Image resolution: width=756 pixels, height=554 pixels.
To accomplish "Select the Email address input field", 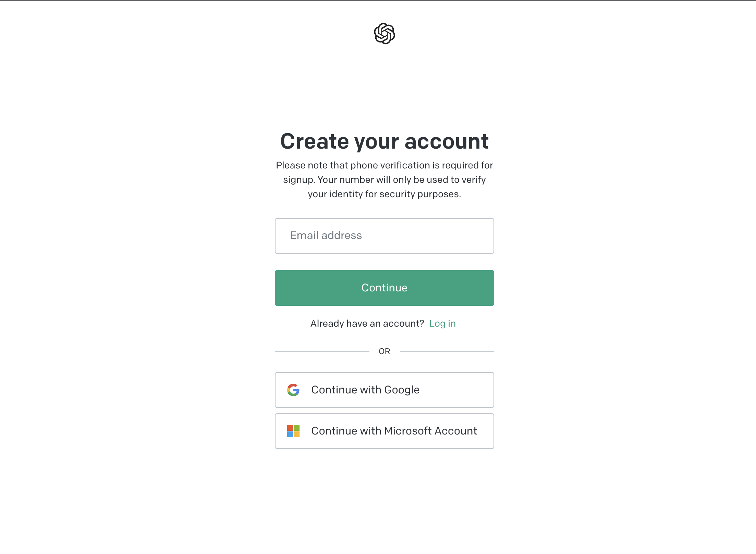I will (x=384, y=236).
